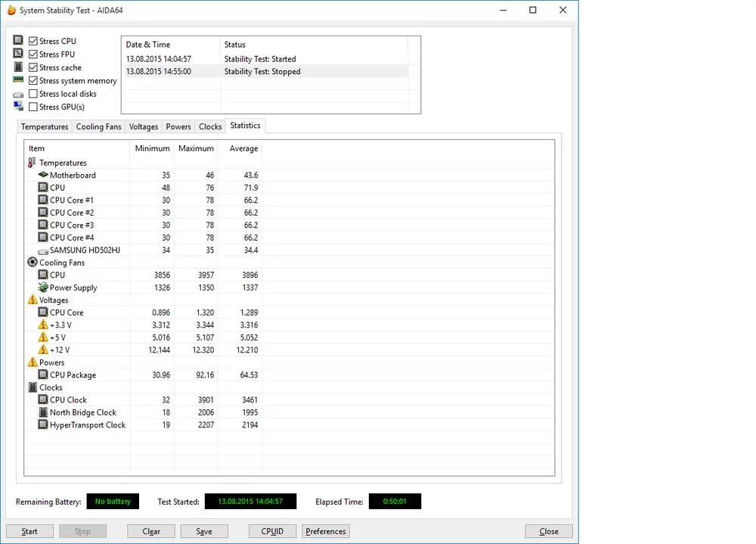Screen dimensions: 756x544
Task: Click the warning icon of Powers group
Action: tap(33, 362)
